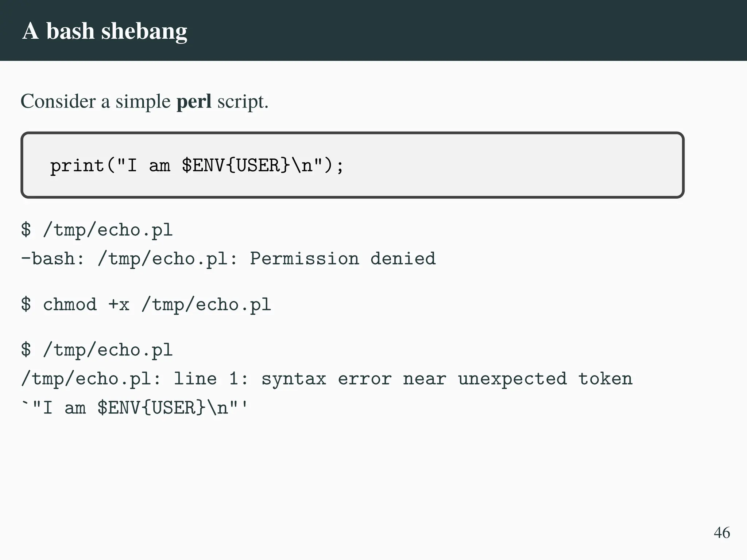
Task: Click the 'chmod' command word
Action: point(70,304)
